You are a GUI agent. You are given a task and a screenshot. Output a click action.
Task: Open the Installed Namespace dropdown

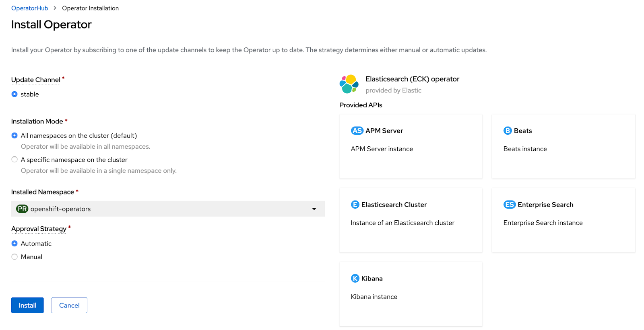point(168,209)
